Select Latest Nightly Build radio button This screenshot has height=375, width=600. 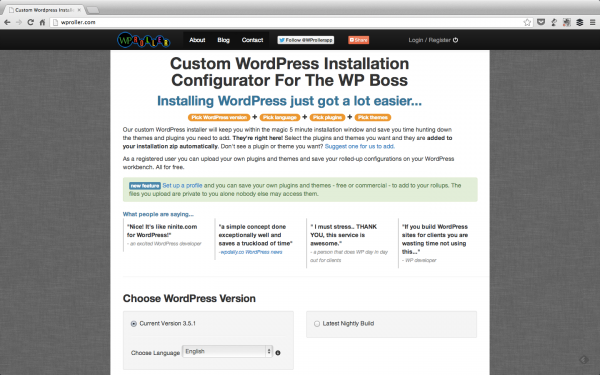[x=317, y=324]
